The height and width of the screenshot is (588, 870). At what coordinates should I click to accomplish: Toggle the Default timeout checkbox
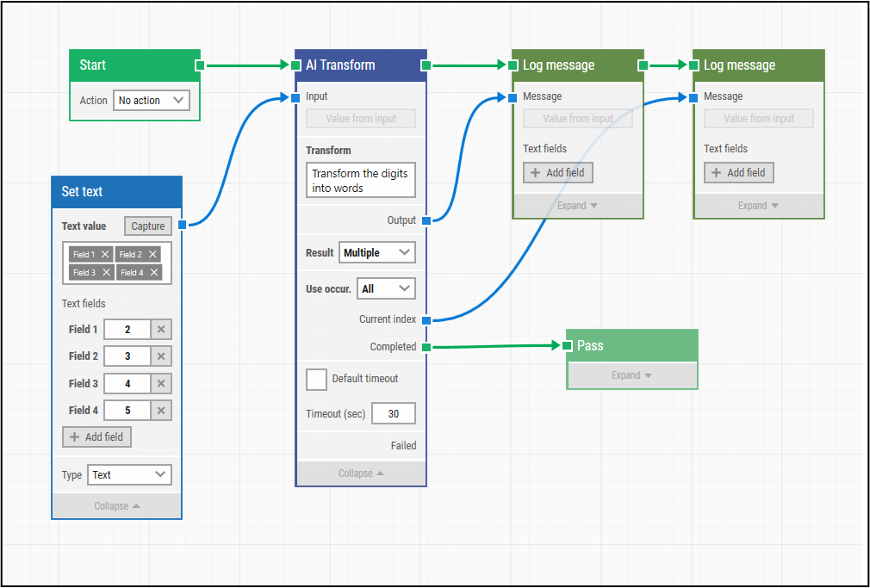(x=316, y=379)
